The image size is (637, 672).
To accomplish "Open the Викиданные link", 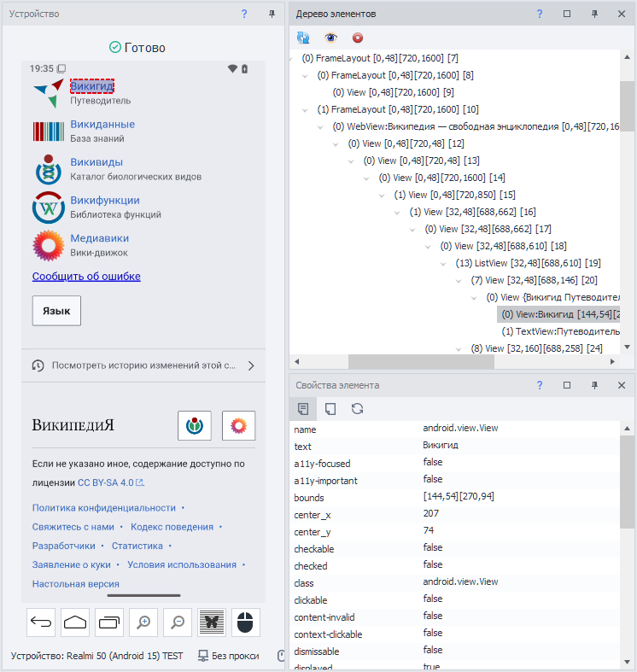I will 102,125.
